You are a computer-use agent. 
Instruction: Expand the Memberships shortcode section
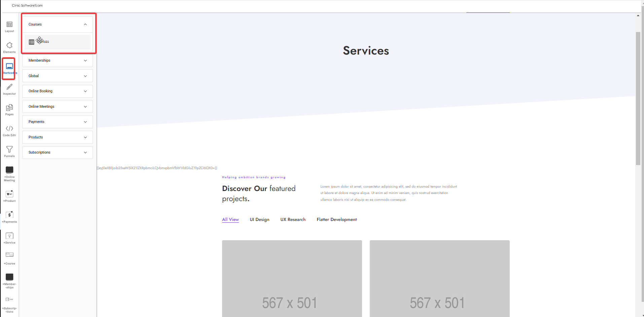tap(58, 61)
